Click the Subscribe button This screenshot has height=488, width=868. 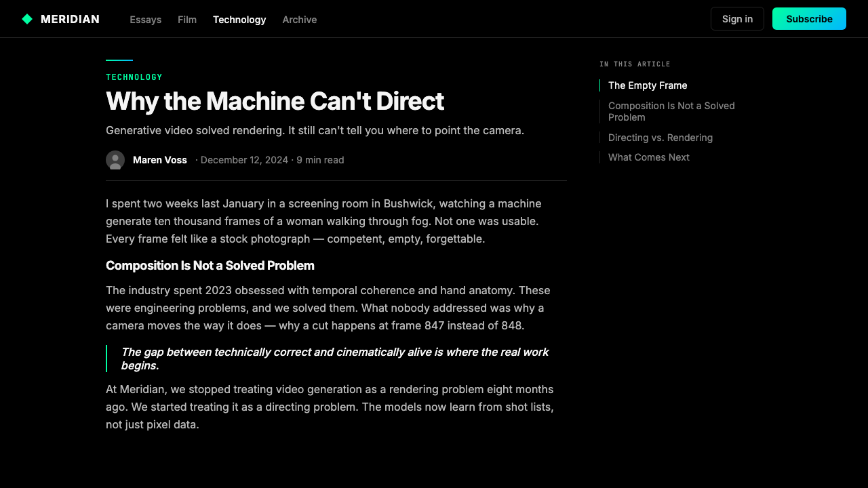click(809, 19)
